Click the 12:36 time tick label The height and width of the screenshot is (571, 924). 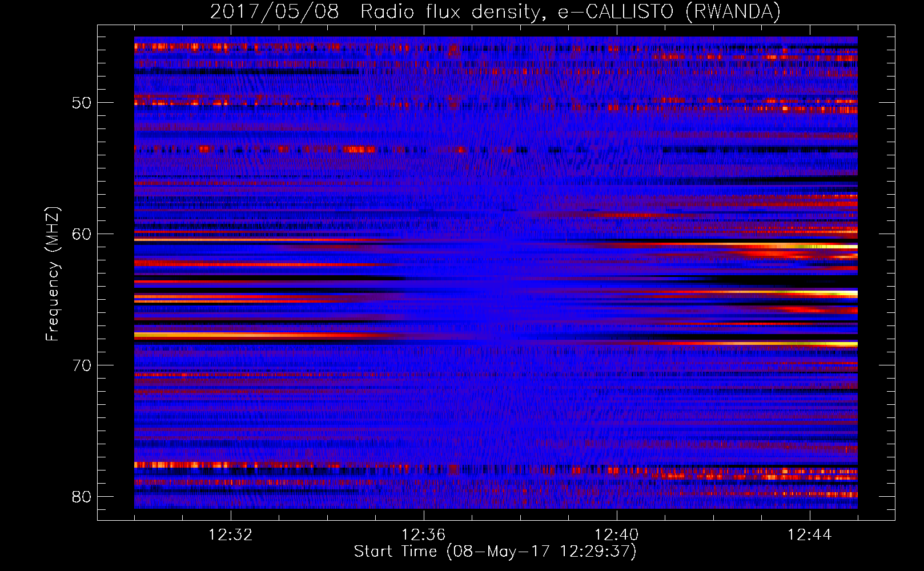[x=423, y=535]
